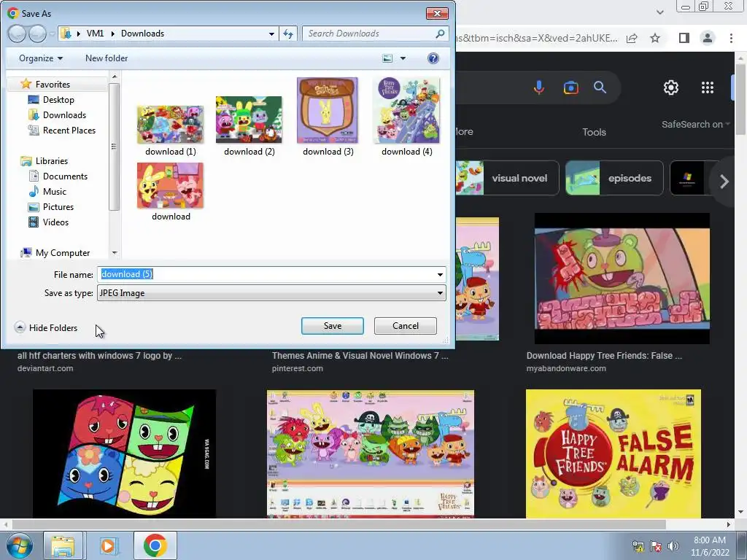Click the Back arrow in Save As dialog
Image resolution: width=747 pixels, height=560 pixels.
coord(17,34)
